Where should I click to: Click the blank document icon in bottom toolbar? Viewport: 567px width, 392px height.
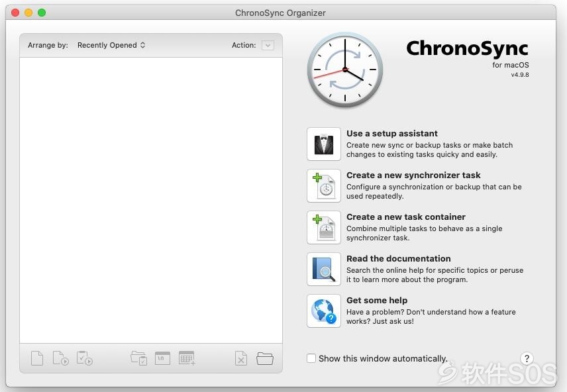pyautogui.click(x=37, y=358)
